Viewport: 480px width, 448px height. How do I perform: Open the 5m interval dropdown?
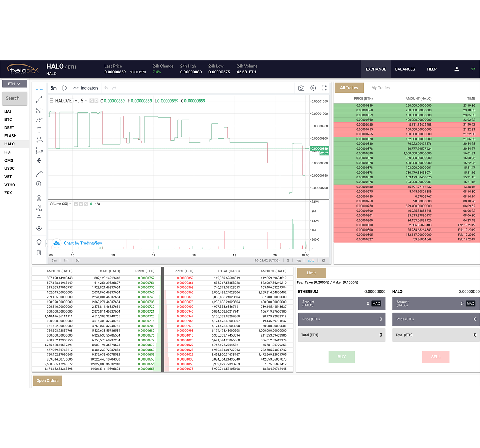coord(54,88)
